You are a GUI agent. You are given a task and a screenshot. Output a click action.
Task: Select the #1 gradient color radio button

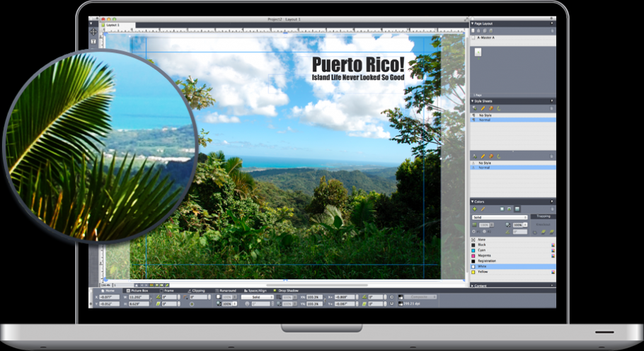pos(474,231)
